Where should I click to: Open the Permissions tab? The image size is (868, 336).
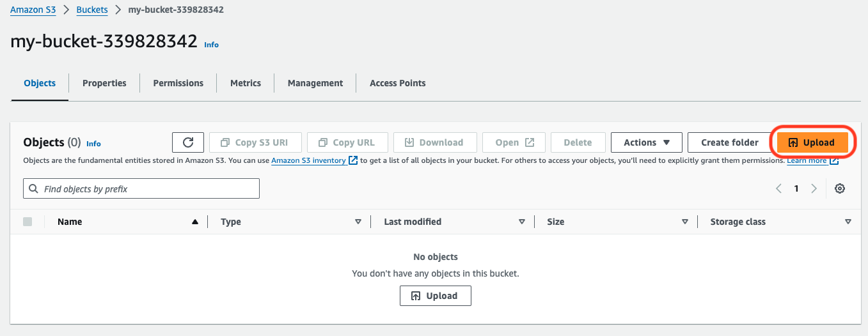coord(178,83)
